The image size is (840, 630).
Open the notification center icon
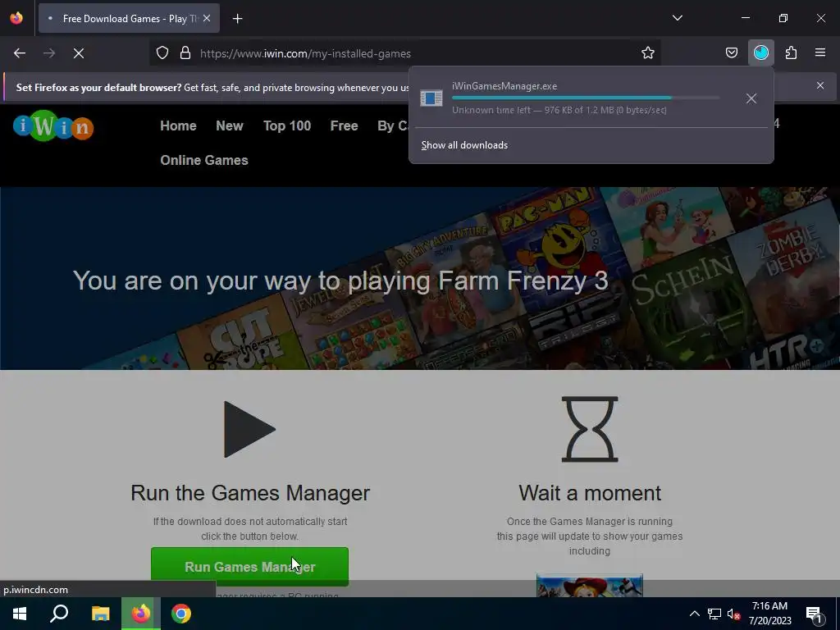pyautogui.click(x=815, y=614)
